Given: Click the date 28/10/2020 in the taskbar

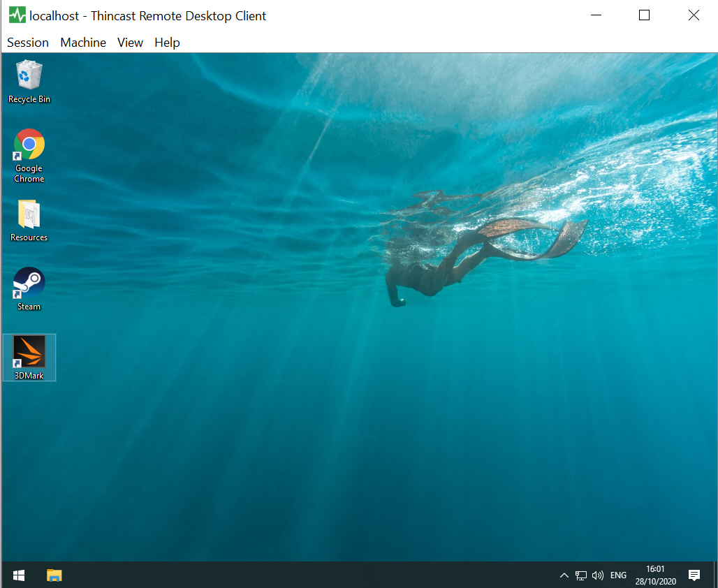Looking at the screenshot, I should (655, 580).
